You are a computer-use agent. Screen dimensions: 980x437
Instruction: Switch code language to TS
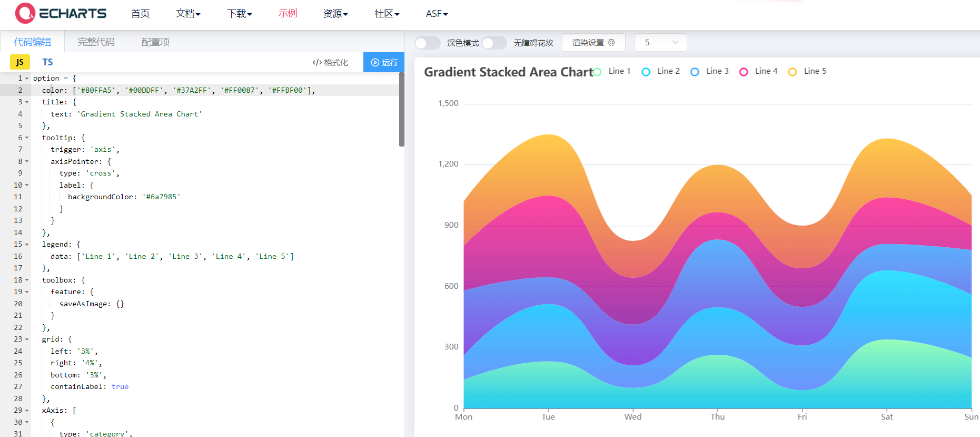pyautogui.click(x=47, y=62)
